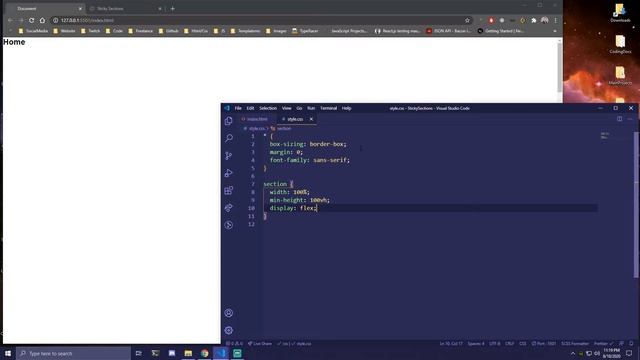
Task: Open the Freelance bookmarks folder
Action: [140, 31]
